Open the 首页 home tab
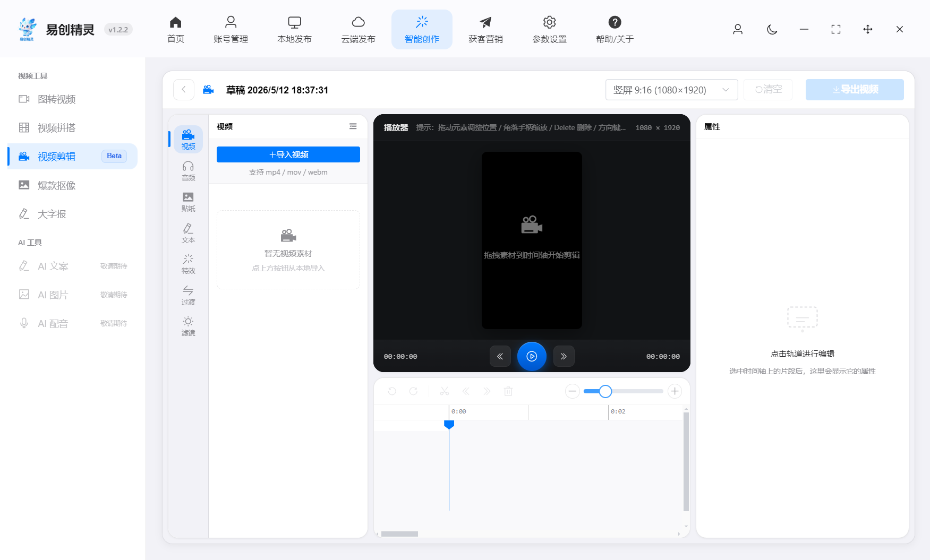Viewport: 930px width, 560px height. coord(176,30)
